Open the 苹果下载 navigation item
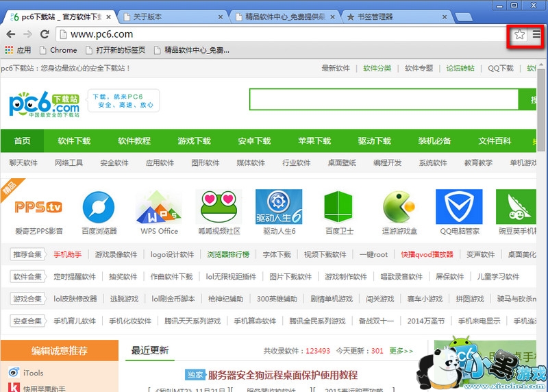 point(314,140)
